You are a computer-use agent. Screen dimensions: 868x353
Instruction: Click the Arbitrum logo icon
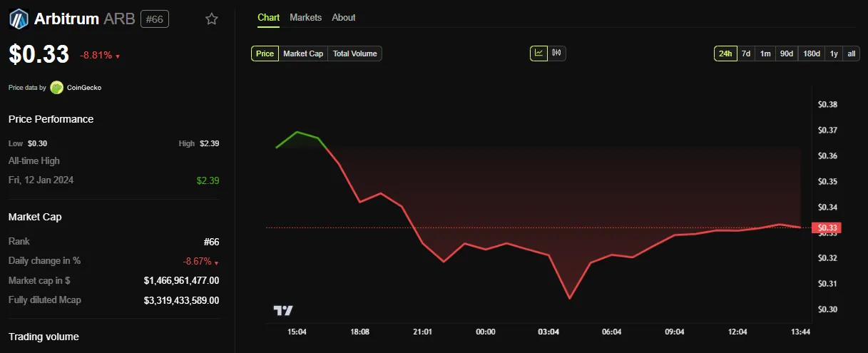coord(19,19)
